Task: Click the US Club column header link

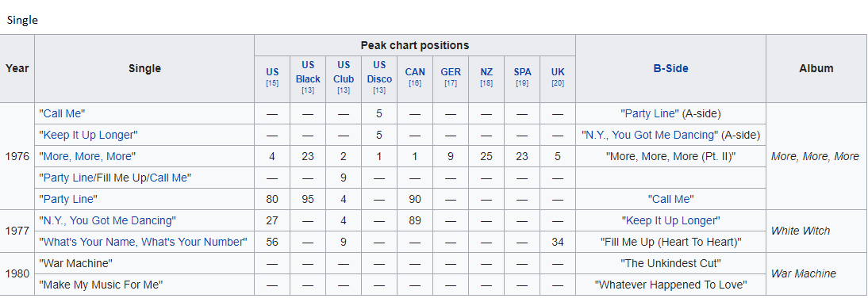Action: tap(344, 72)
